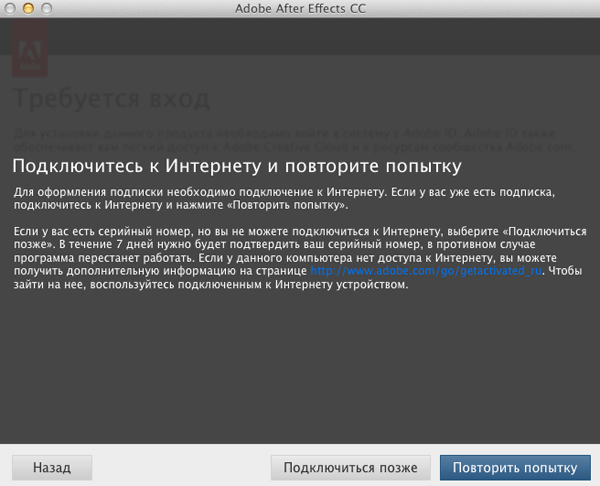The height and width of the screenshot is (486, 600).
Task: Click the dimmed "Требуется вход" heading
Action: [x=112, y=100]
